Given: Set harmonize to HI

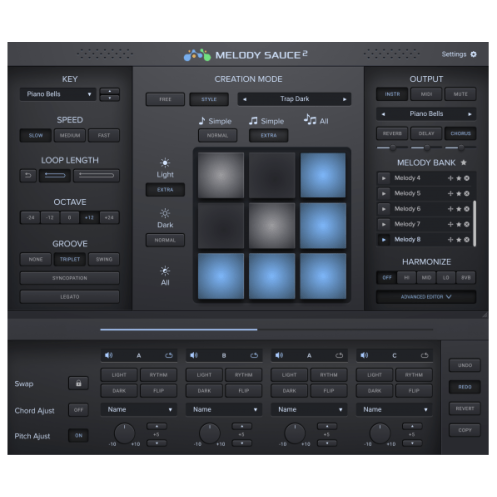Looking at the screenshot, I should tap(406, 278).
